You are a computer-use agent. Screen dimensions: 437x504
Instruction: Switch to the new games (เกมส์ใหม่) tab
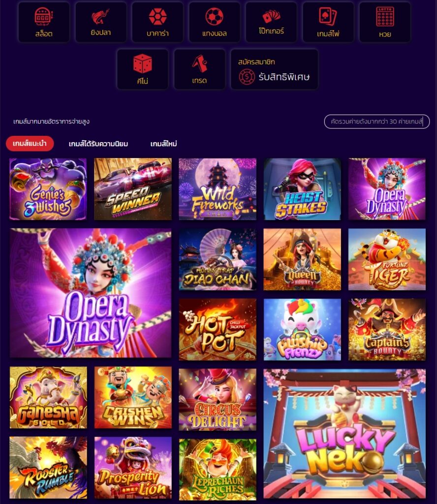coord(163,144)
